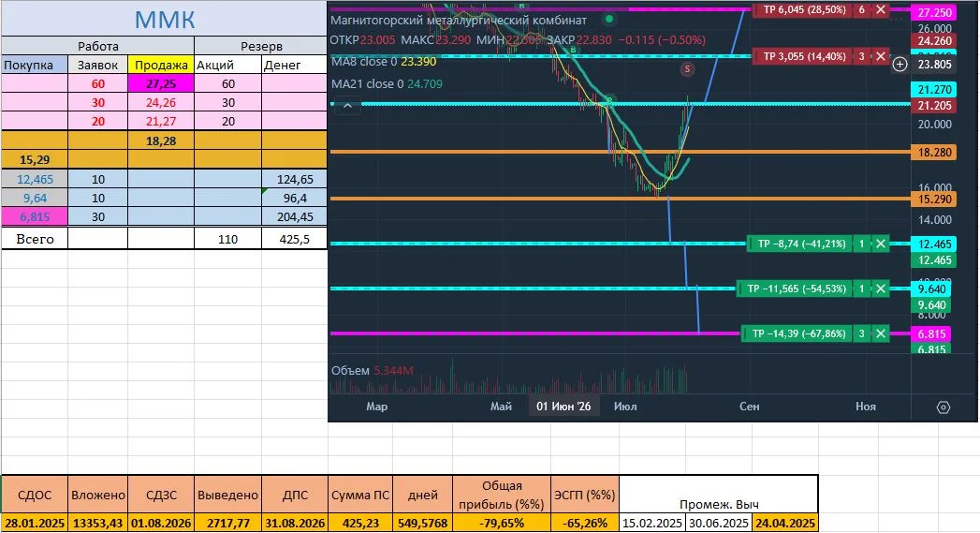Click the Сен label on time axis
980x533 pixels.
click(x=750, y=406)
